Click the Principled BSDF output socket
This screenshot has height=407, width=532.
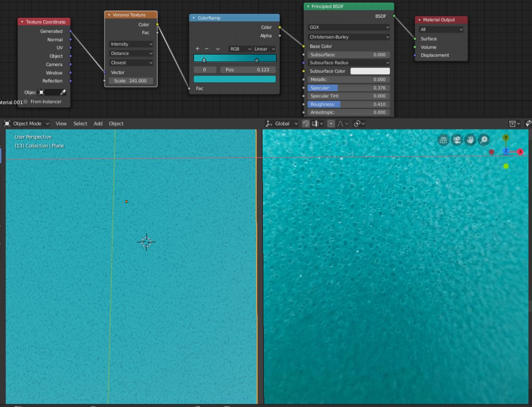pyautogui.click(x=394, y=16)
